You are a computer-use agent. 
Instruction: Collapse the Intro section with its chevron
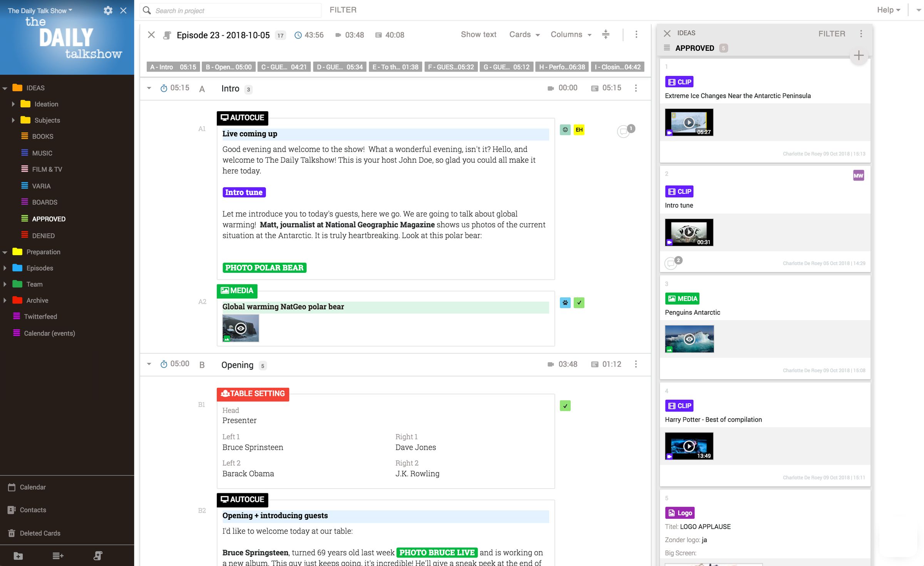[149, 88]
